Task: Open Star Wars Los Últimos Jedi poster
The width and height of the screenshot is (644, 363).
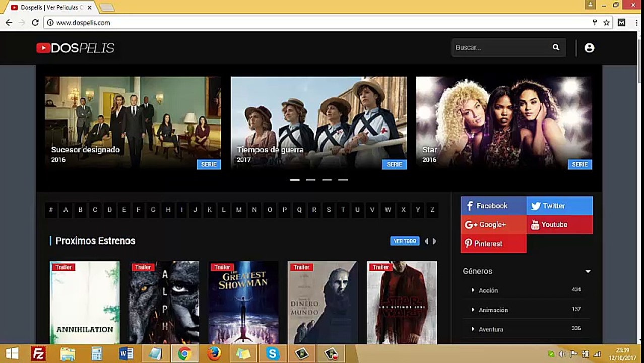Action: [402, 302]
